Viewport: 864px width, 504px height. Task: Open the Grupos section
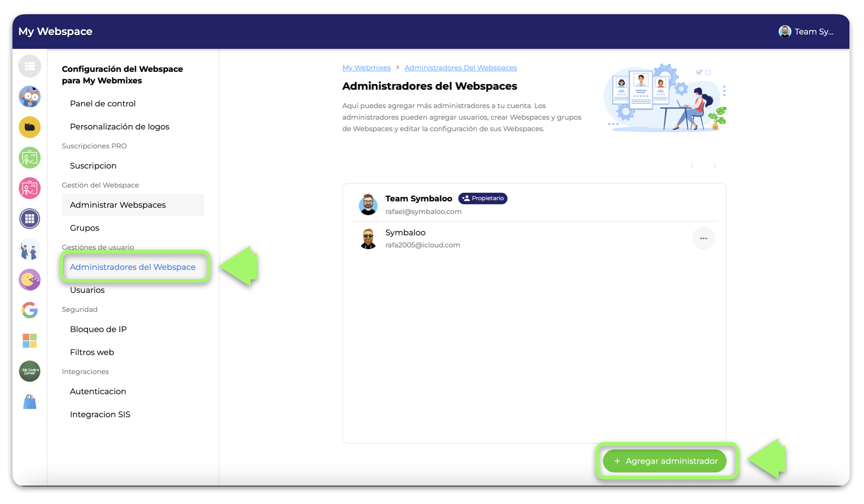[85, 228]
